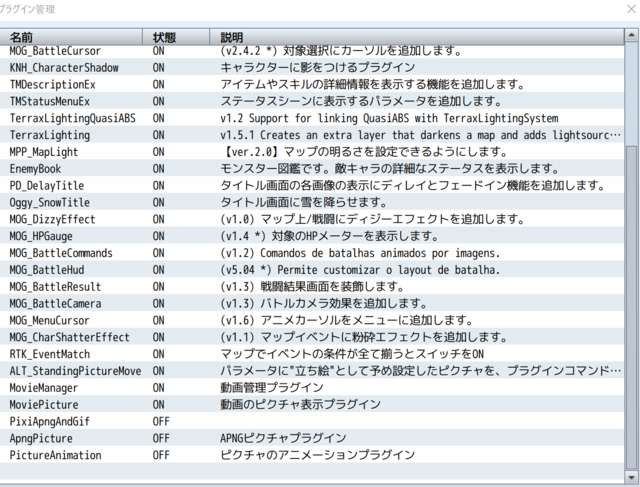Click description '動画のピクチャ表示プラグイン'
Screen dimensions: 640x487
coord(300,405)
